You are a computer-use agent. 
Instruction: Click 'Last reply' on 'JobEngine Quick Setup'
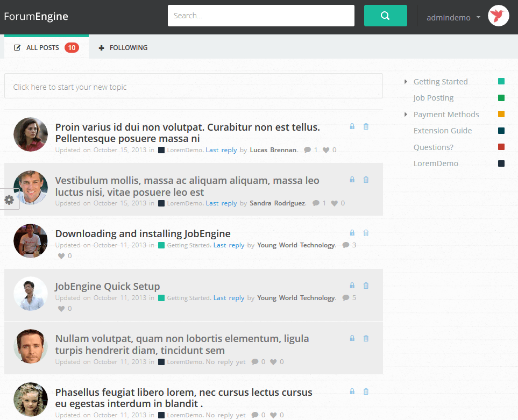coord(229,298)
